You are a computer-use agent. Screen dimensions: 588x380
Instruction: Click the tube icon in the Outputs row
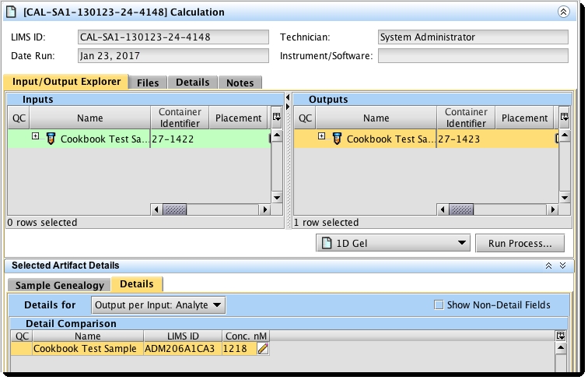pos(337,139)
